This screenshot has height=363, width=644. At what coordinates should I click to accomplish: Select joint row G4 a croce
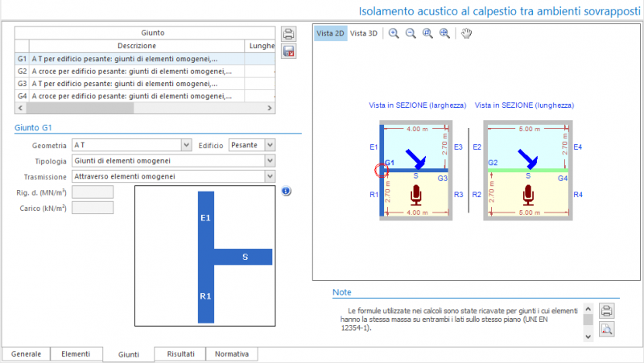[145, 96]
